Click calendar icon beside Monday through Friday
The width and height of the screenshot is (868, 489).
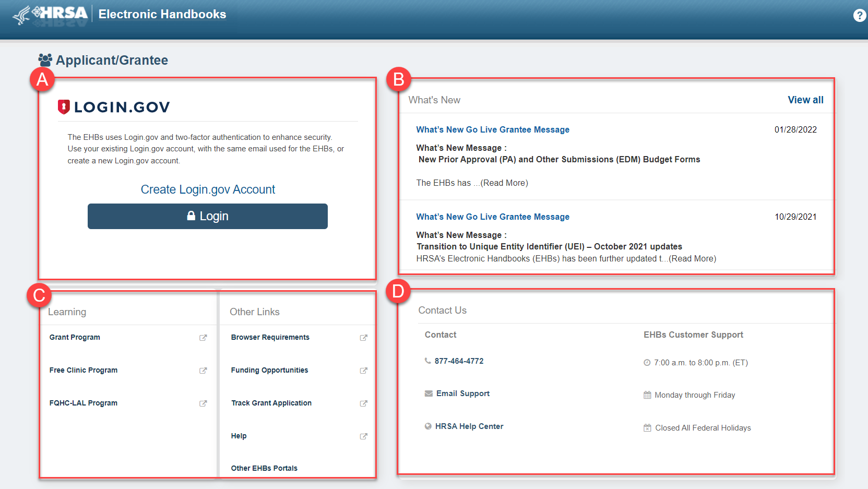click(647, 395)
